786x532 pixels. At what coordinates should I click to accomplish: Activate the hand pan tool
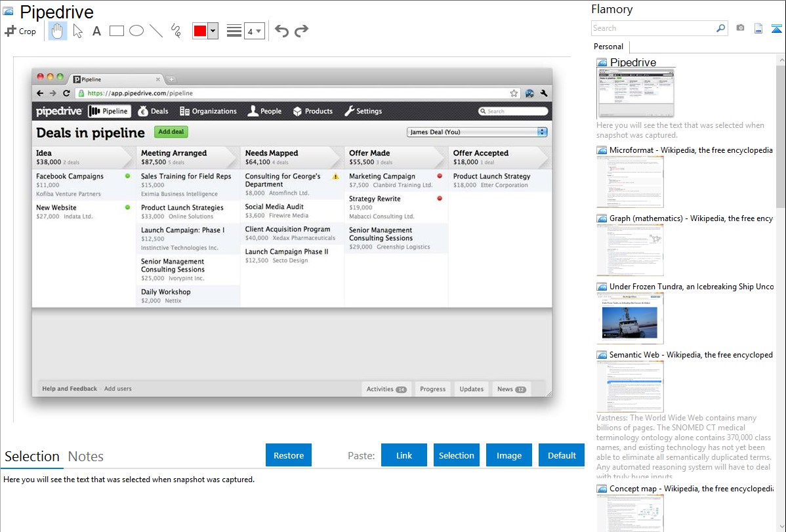tap(57, 31)
